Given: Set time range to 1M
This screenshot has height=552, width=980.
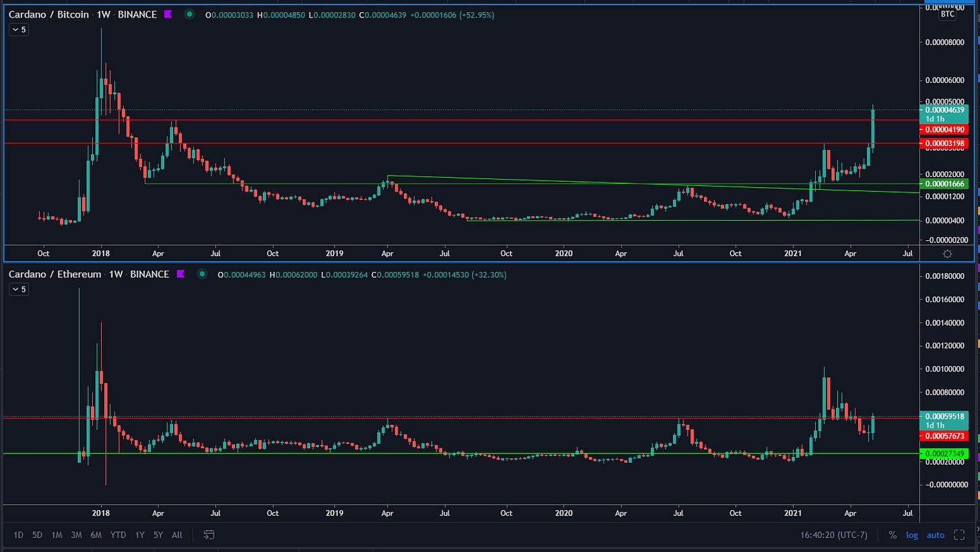Looking at the screenshot, I should tap(57, 535).
